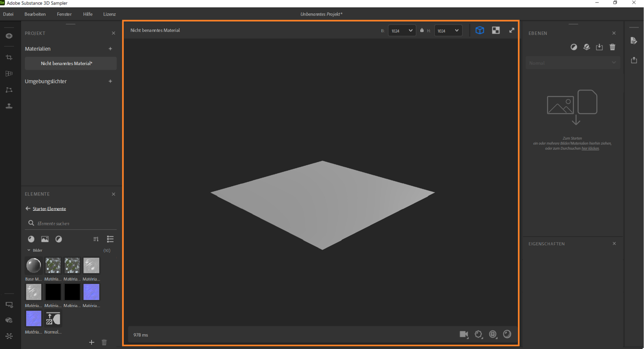Image resolution: width=644 pixels, height=349 pixels.
Task: Add a filter layer in the Ebenen panel
Action: [x=574, y=47]
